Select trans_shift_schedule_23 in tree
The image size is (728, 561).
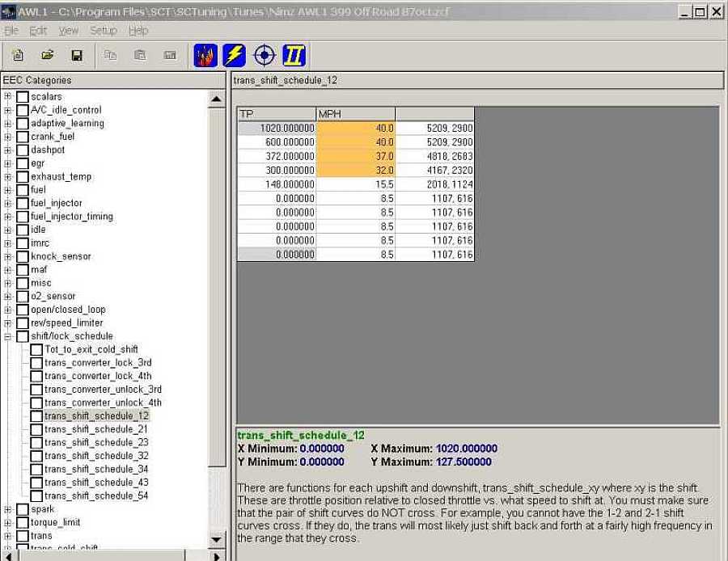pos(96,443)
